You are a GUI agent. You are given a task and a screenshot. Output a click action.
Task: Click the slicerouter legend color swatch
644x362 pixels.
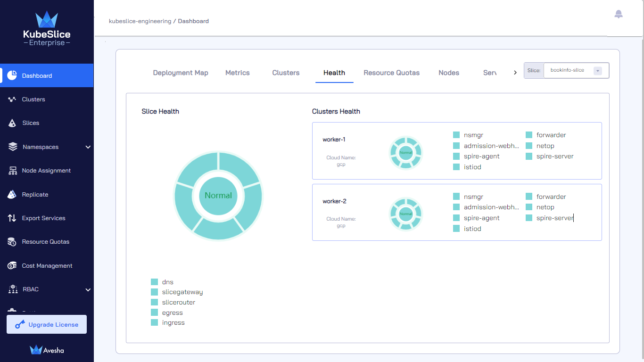[154, 302]
